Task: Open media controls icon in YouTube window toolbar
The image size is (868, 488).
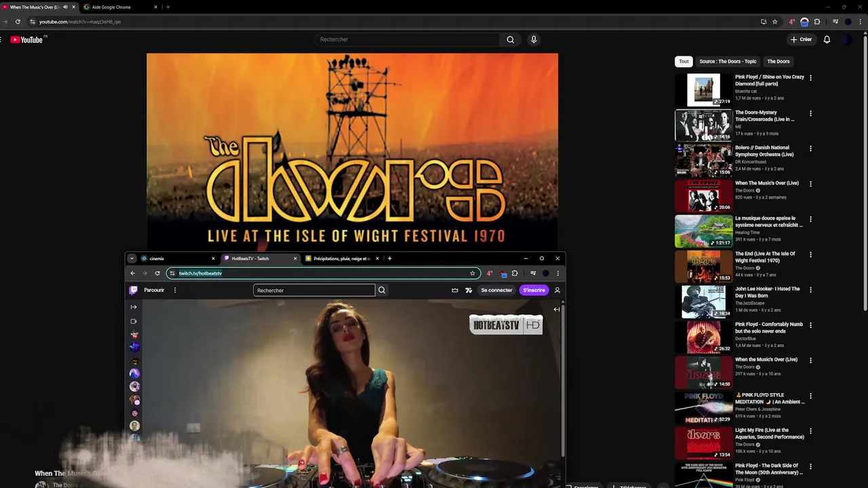Action: [835, 22]
